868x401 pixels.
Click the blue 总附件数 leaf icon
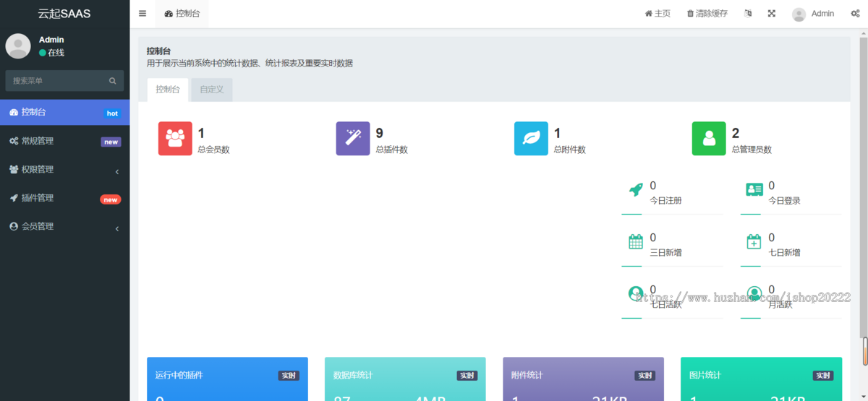click(531, 139)
